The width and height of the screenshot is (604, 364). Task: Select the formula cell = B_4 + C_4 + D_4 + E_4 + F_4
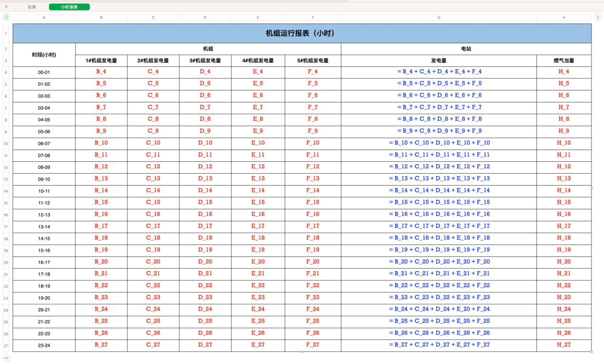(x=439, y=72)
